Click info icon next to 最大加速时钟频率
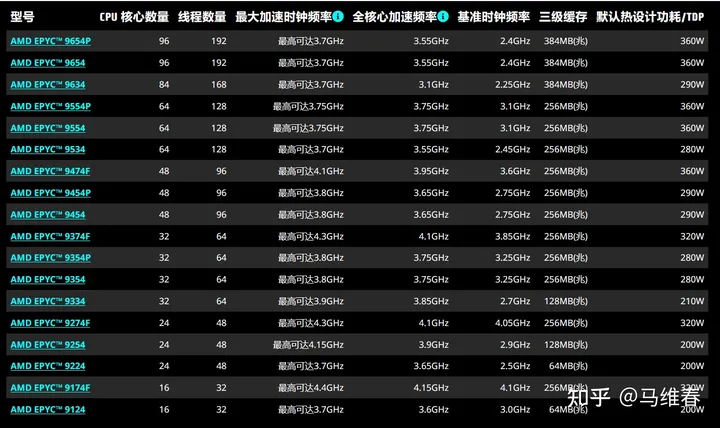 [x=338, y=17]
